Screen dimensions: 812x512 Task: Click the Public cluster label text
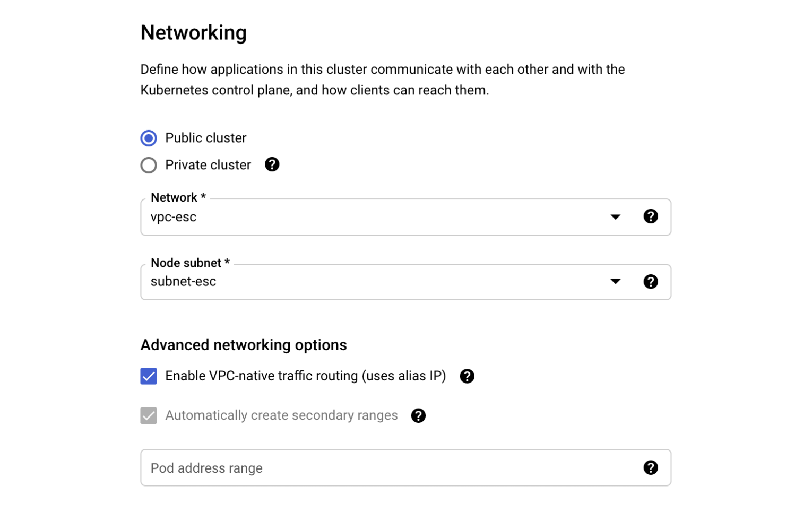[x=206, y=138]
